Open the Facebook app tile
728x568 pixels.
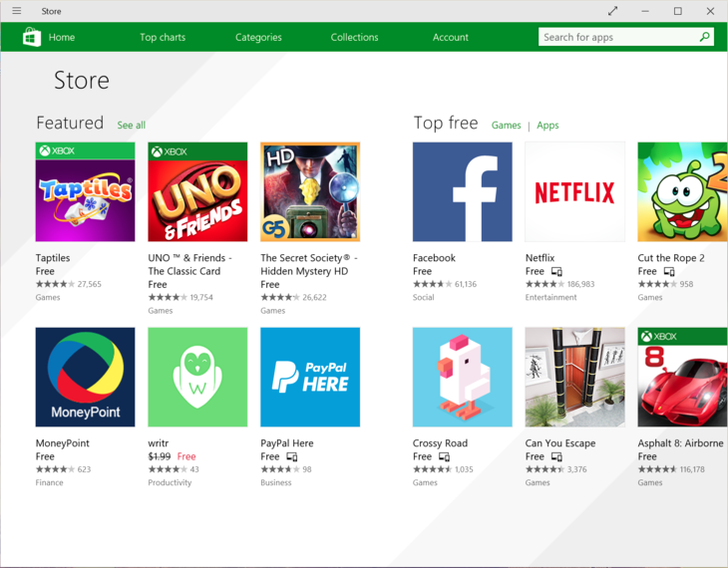point(463,191)
